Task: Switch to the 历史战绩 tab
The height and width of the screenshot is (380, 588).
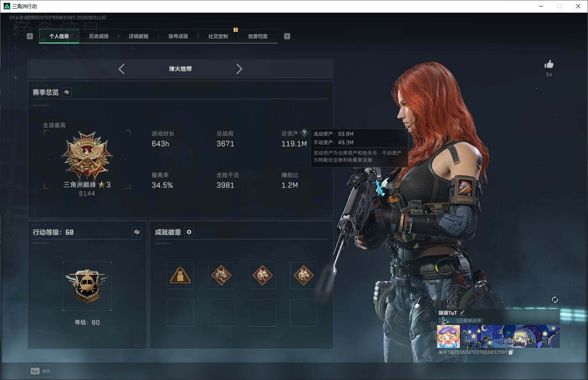Action: (x=99, y=36)
